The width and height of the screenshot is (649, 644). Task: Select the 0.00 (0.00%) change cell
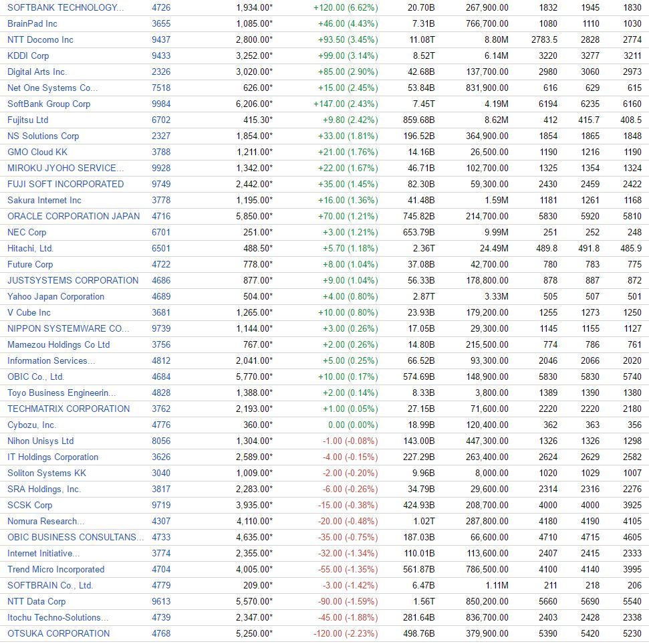click(353, 425)
